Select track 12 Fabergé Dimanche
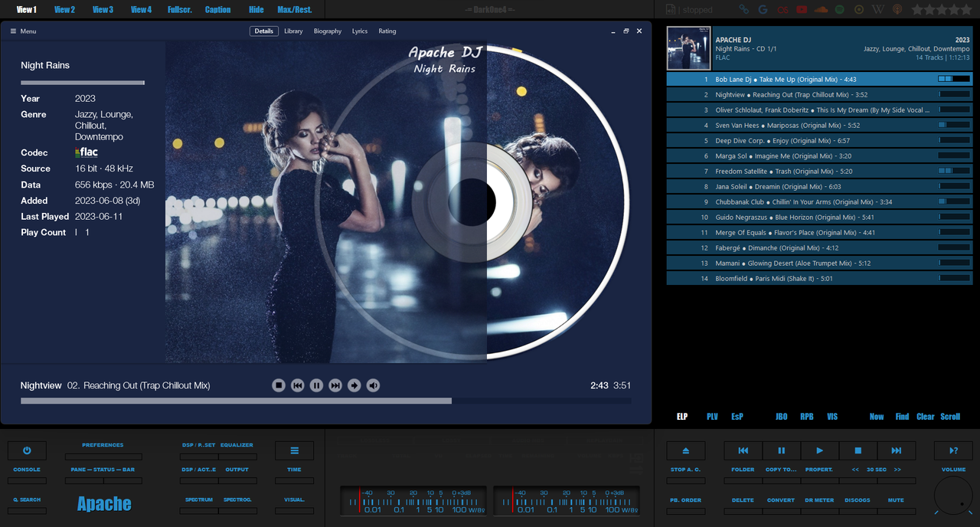 [x=819, y=248]
